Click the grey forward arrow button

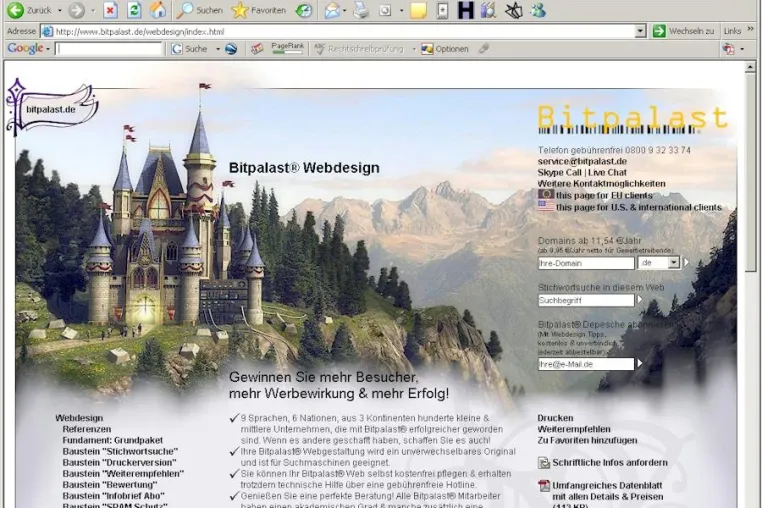pos(77,10)
